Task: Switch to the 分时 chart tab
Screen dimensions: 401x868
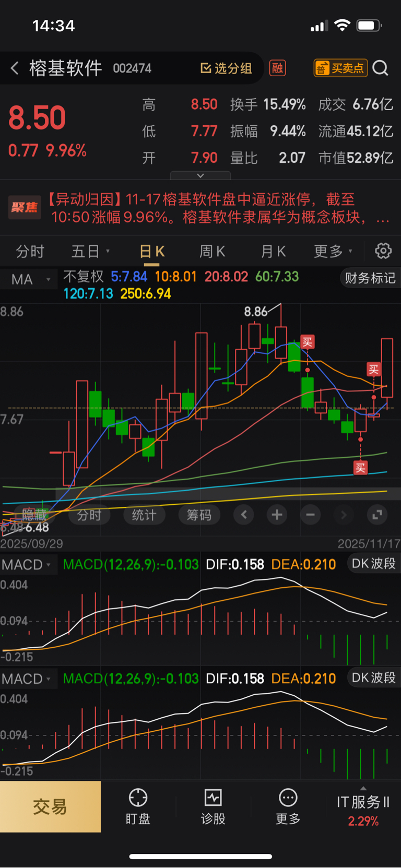Action: click(x=30, y=252)
